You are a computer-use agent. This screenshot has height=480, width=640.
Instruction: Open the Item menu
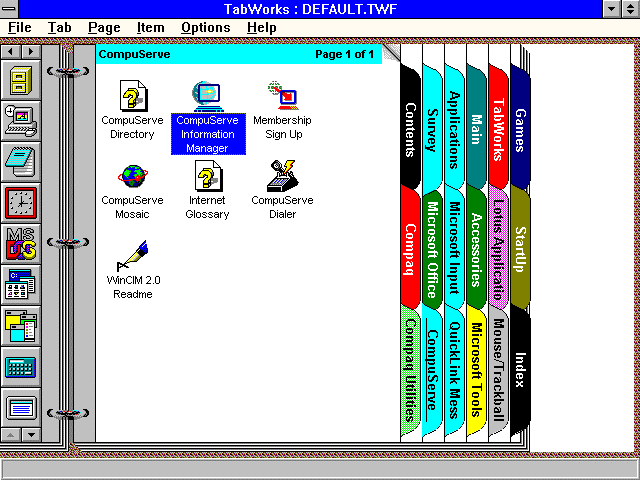pos(151,28)
